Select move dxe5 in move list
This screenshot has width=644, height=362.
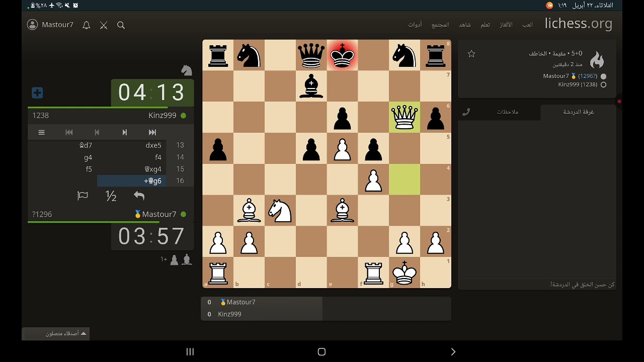click(x=132, y=145)
